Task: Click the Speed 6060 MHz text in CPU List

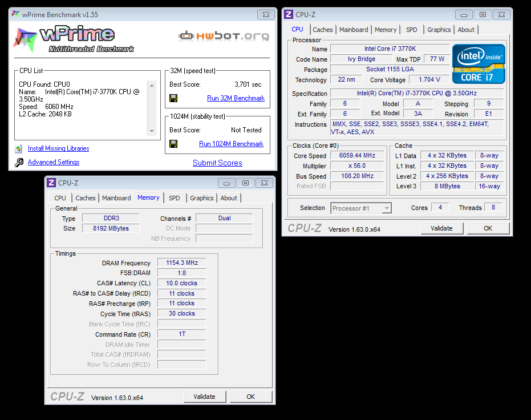Action: (46, 107)
